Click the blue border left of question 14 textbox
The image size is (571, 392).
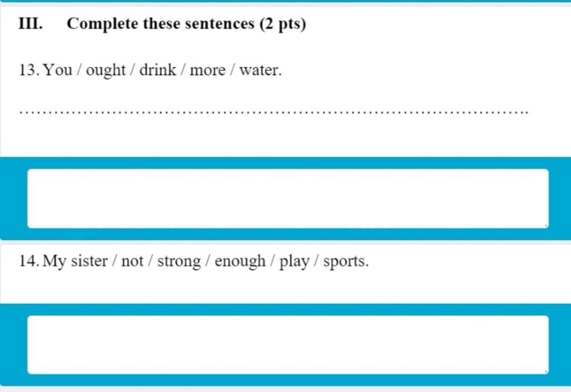pos(13,345)
